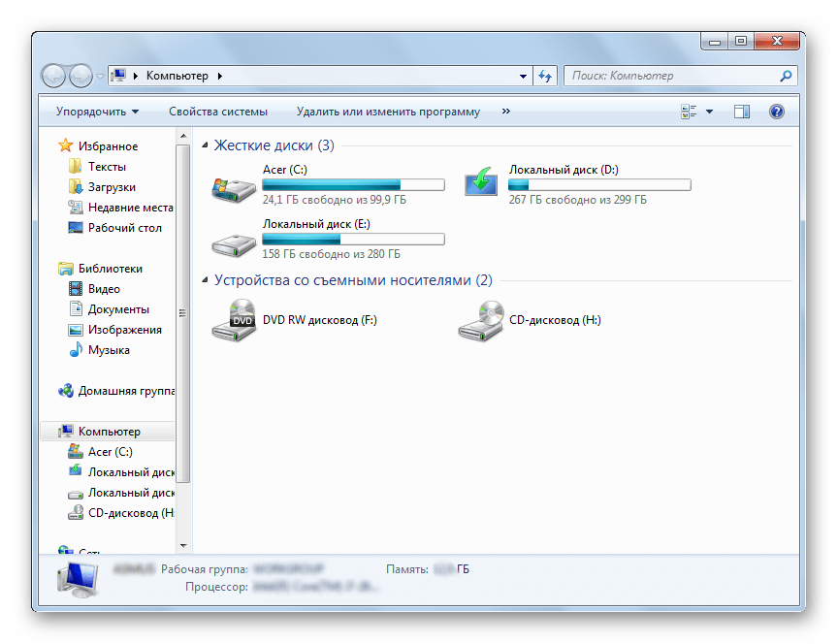Click Acer (C:) usage bar
Image resolution: width=838 pixels, height=644 pixels.
pos(353,185)
